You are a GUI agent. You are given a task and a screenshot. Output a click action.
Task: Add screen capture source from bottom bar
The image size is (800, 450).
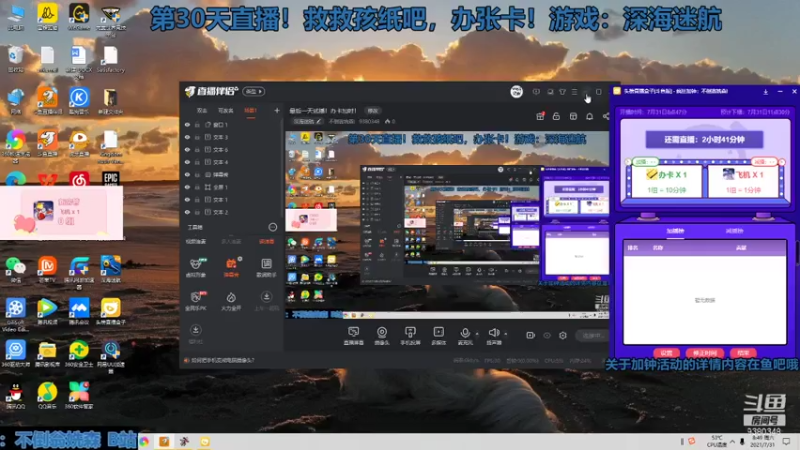[354, 336]
